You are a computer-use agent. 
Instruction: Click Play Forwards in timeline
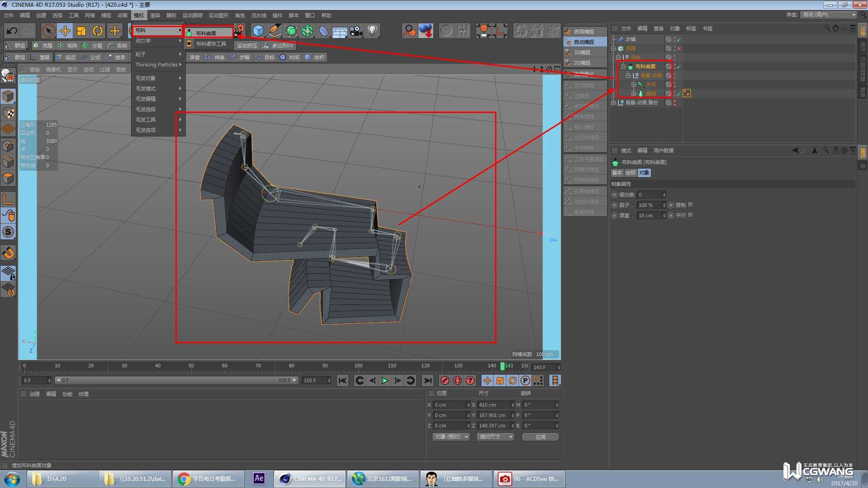pos(385,380)
